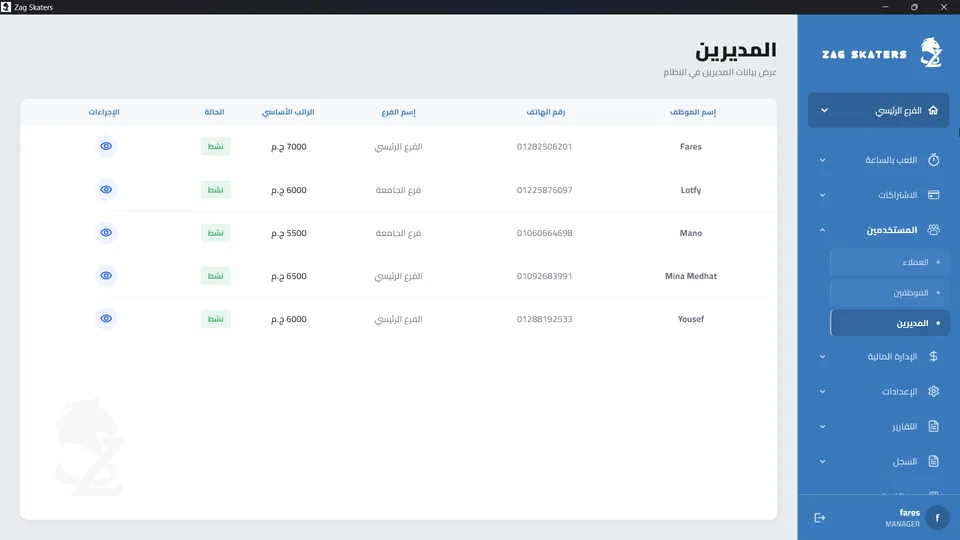This screenshot has width=960, height=540.
Task: Expand the السجل chevron
Action: point(822,462)
